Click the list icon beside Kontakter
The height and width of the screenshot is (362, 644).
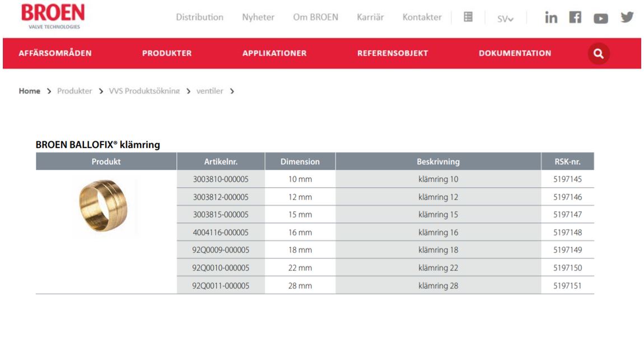tap(468, 17)
